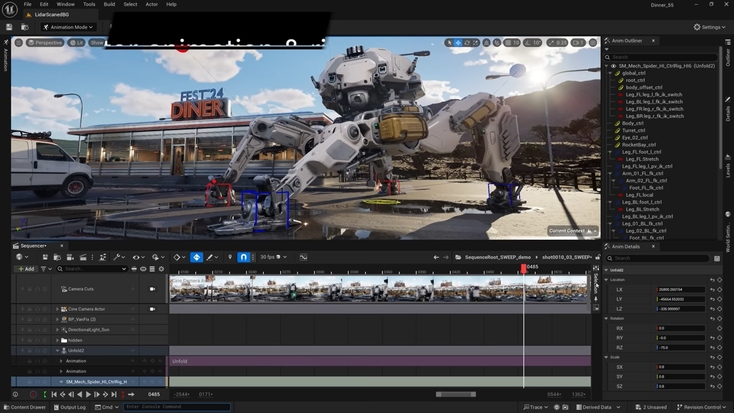734x413 pixels.
Task: Add keyframe for the LX location channel
Action: [x=719, y=289]
